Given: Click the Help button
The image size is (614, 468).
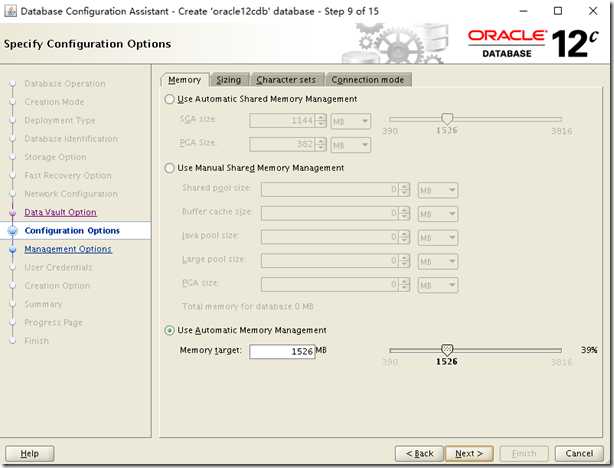Looking at the screenshot, I should pos(30,454).
